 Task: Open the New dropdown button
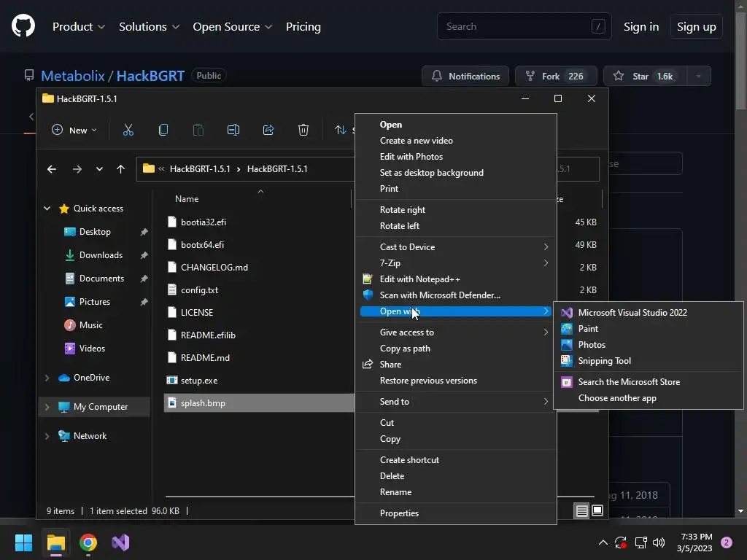point(74,130)
